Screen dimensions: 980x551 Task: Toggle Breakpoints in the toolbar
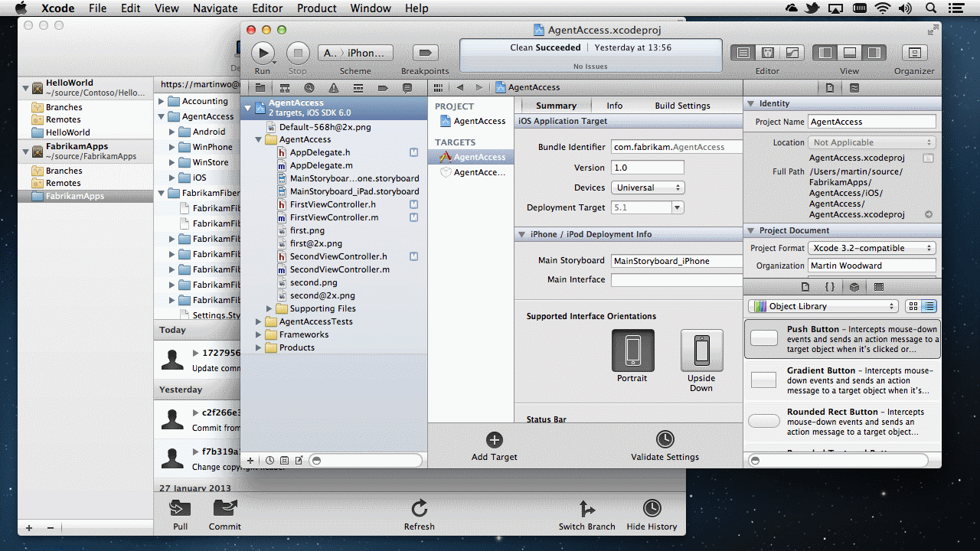click(425, 53)
